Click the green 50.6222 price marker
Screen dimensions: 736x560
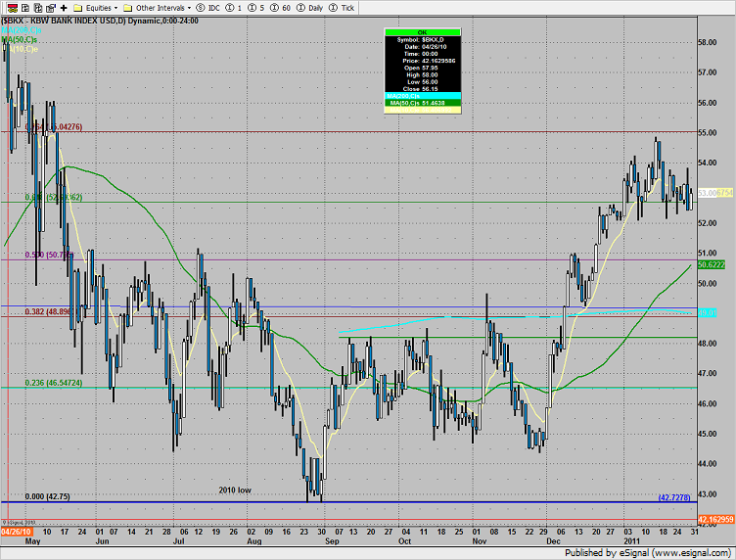point(713,264)
